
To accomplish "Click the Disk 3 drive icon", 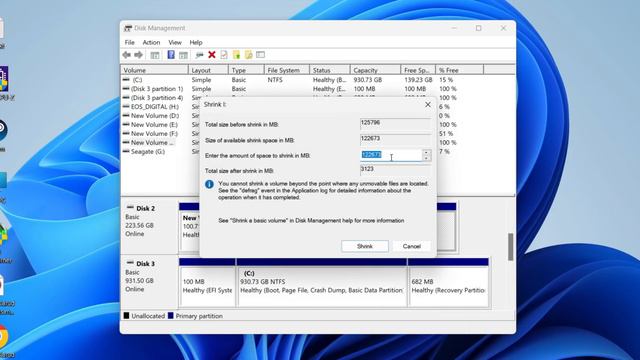I will [x=130, y=263].
